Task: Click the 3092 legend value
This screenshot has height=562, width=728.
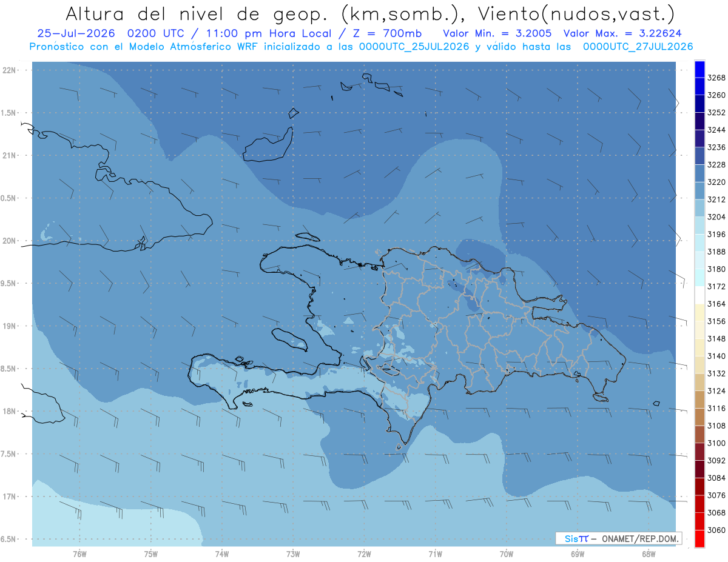Action: pos(716,460)
